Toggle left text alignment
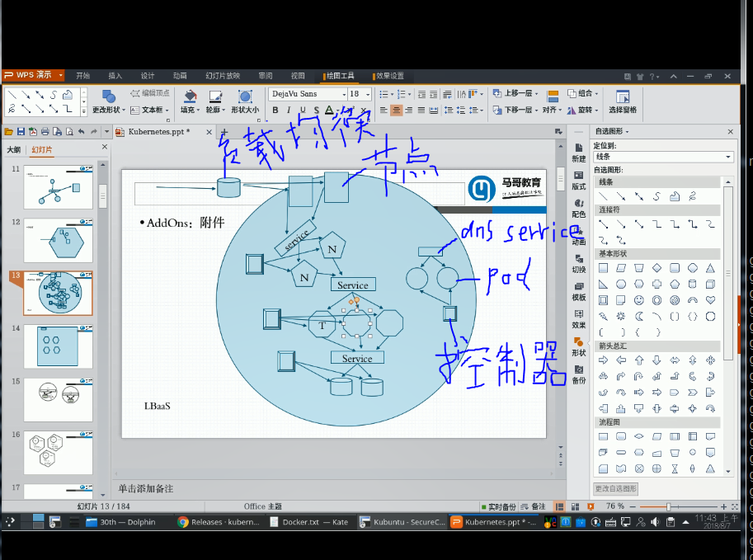Viewport: 753px width, 560px height. pos(384,110)
